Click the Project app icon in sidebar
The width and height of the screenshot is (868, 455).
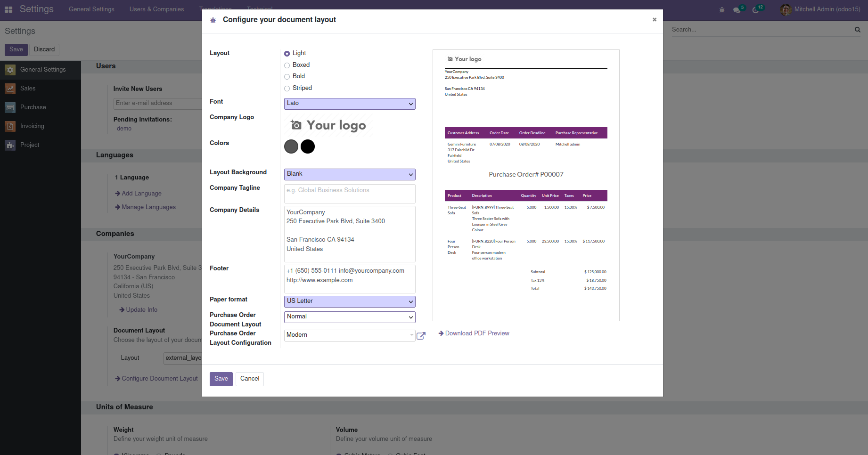tap(10, 145)
